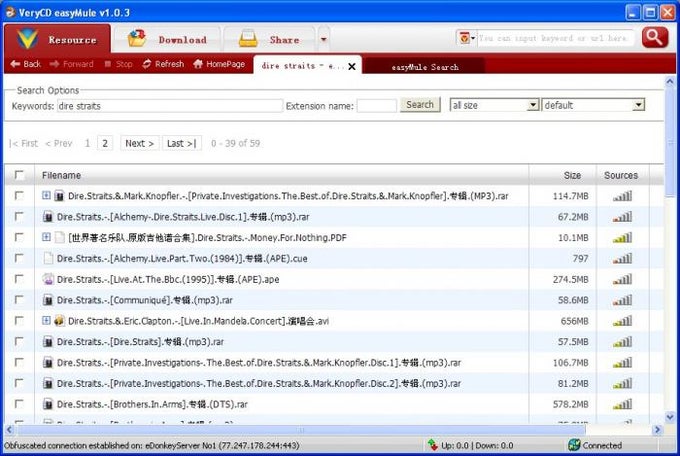Switch to the Download tab
Viewport: 680px width, 456px height.
click(x=167, y=39)
